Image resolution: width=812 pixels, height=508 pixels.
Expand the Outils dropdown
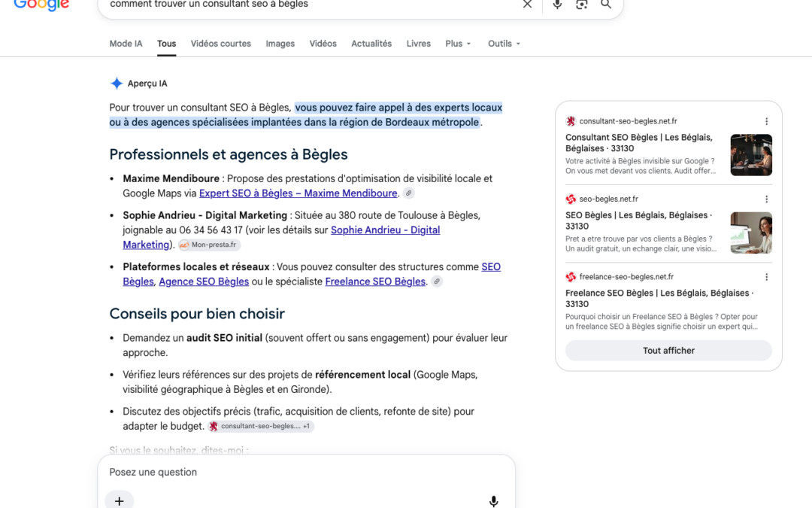[x=504, y=44]
